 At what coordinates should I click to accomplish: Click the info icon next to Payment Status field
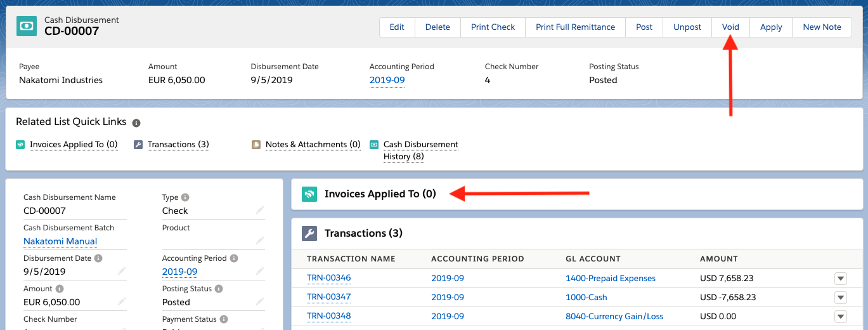click(x=223, y=319)
